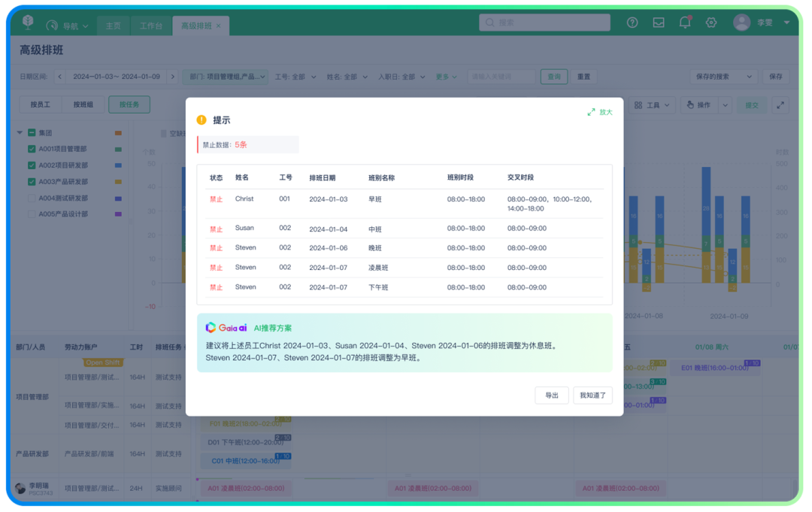Switch to the 主页 tab
Viewport: 812px width, 512px height.
[113, 26]
